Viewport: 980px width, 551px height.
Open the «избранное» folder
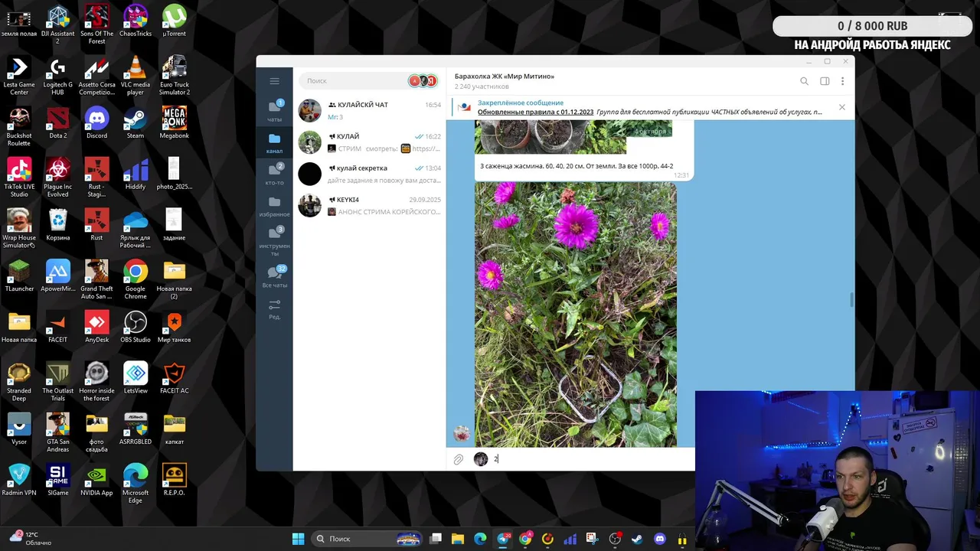pyautogui.click(x=274, y=207)
